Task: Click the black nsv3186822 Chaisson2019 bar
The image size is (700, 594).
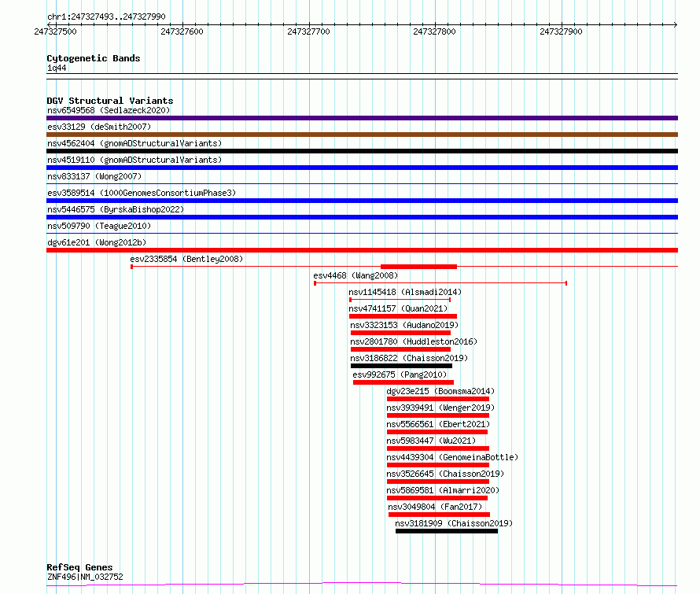Action: pyautogui.click(x=401, y=366)
